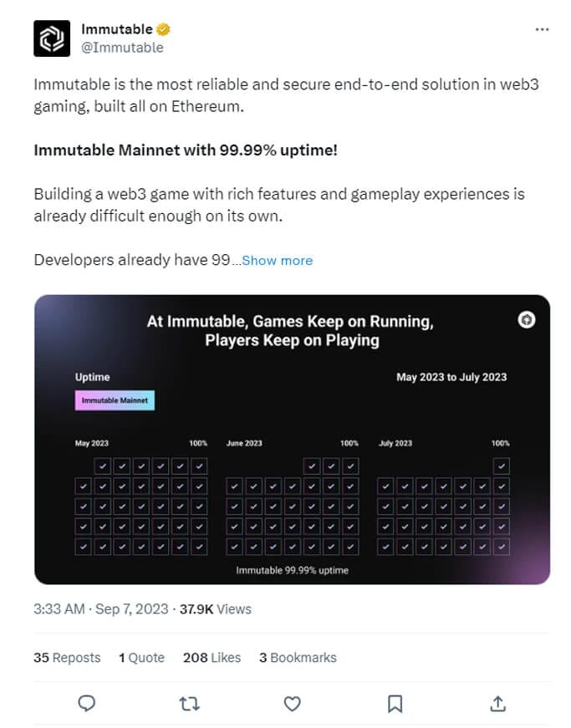View the 208 Likes list
The height and width of the screenshot is (728, 571).
(x=212, y=658)
